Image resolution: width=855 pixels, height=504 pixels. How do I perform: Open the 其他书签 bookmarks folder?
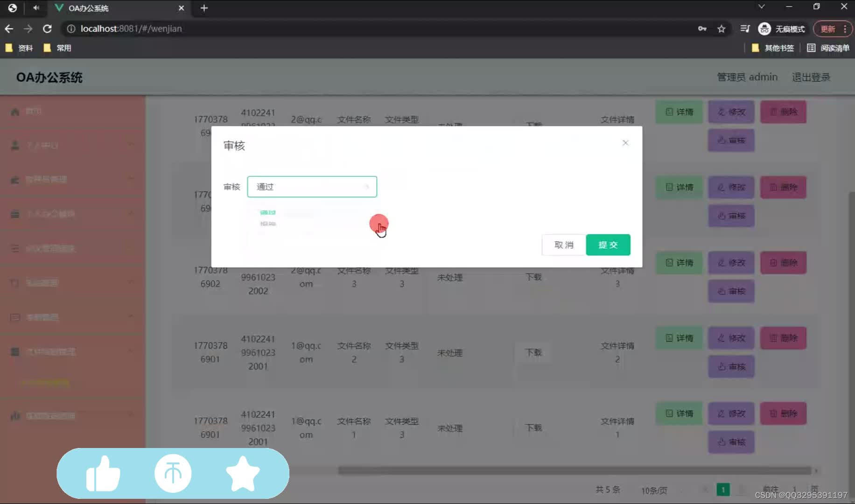(x=773, y=48)
